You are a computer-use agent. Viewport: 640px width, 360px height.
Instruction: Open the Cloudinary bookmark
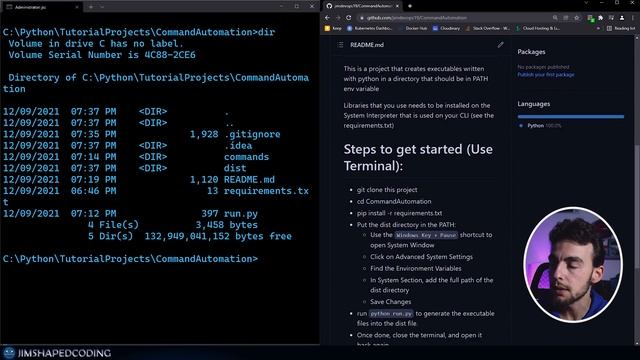(x=446, y=29)
